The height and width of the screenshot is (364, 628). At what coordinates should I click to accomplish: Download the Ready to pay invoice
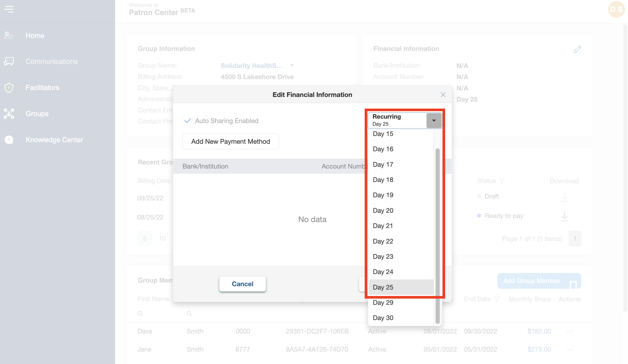[x=564, y=216]
